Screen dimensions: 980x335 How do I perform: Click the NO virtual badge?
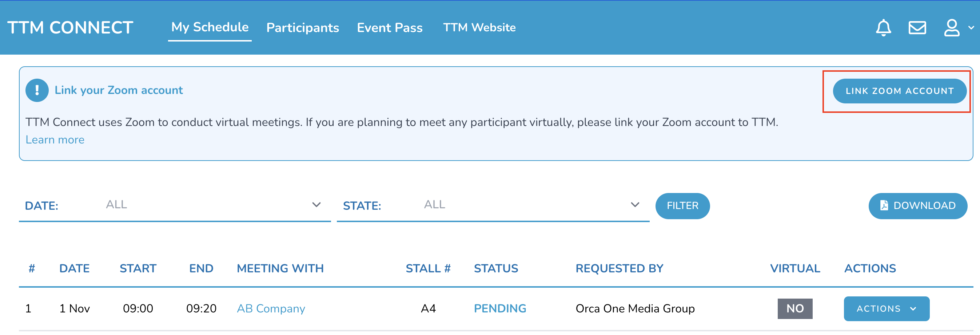[795, 309]
